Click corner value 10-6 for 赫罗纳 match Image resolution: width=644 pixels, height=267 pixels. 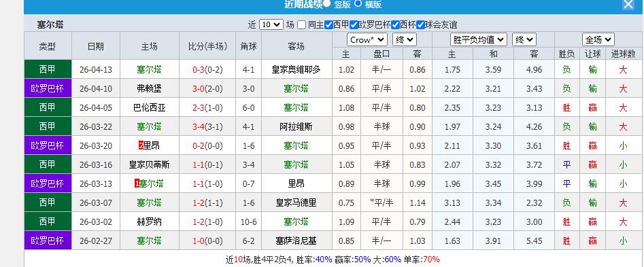[248, 222]
